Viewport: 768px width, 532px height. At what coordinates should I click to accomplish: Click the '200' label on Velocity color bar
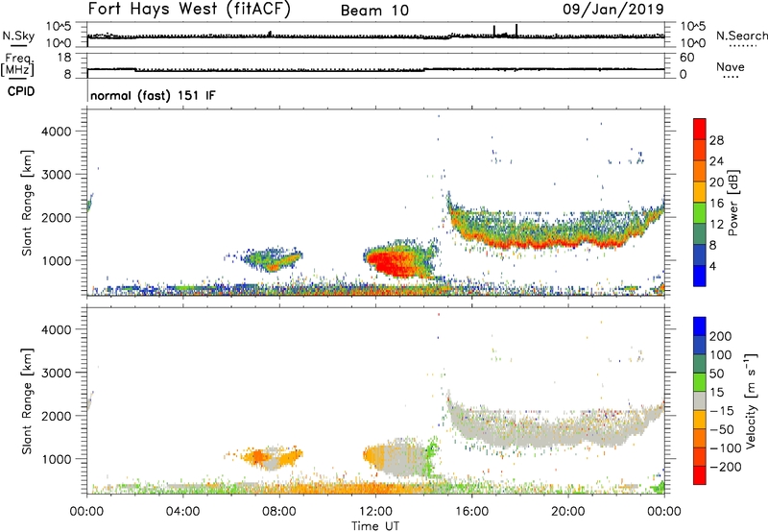pyautogui.click(x=721, y=336)
